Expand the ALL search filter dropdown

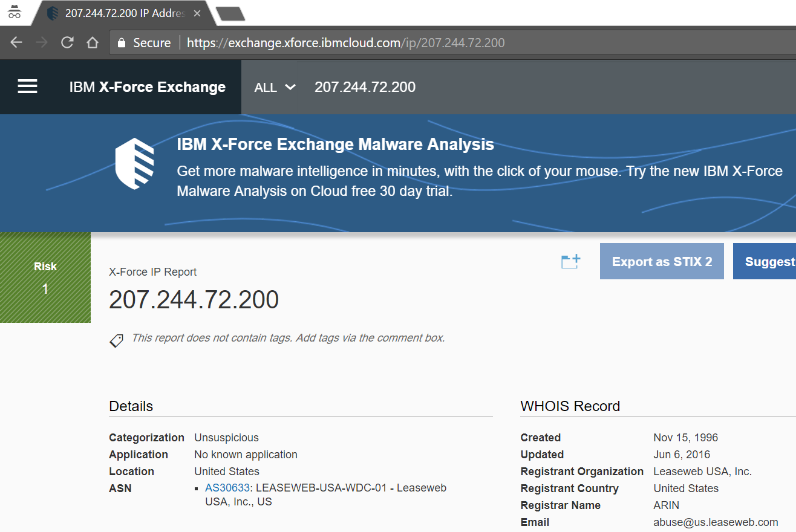(275, 87)
